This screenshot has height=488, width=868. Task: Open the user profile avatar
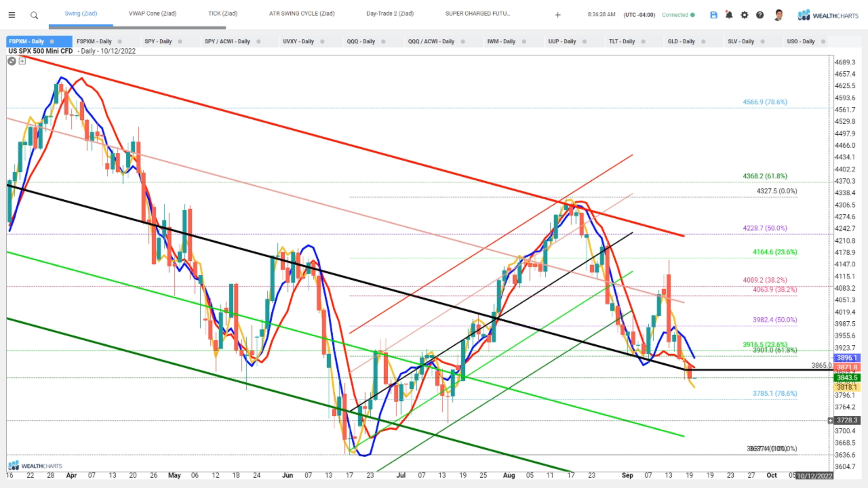(778, 15)
